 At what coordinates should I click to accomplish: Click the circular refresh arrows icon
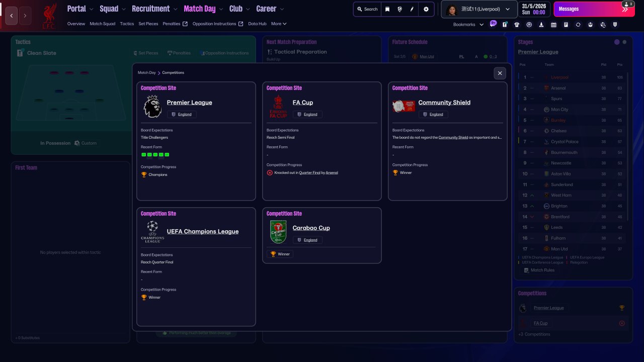point(578,25)
